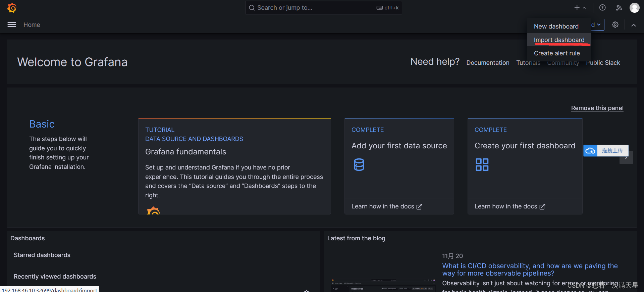Viewport: 644px width, 292px height.
Task: Open the Community link
Action: [563, 63]
